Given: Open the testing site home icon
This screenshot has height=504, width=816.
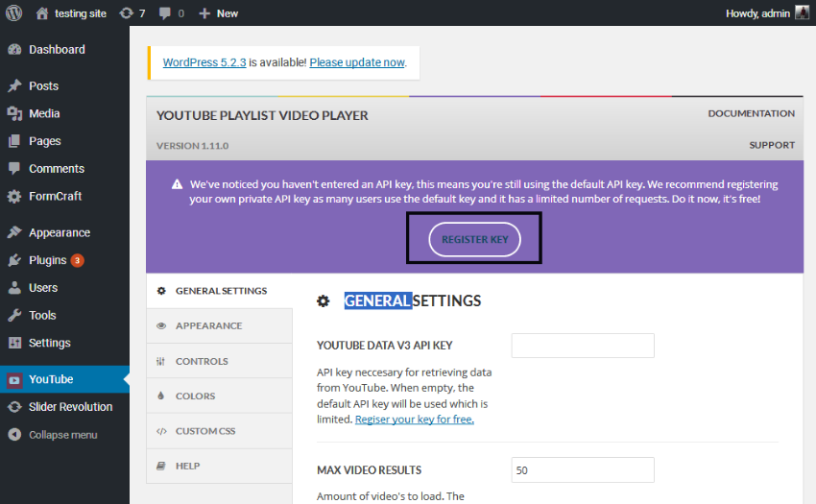Looking at the screenshot, I should 42,13.
